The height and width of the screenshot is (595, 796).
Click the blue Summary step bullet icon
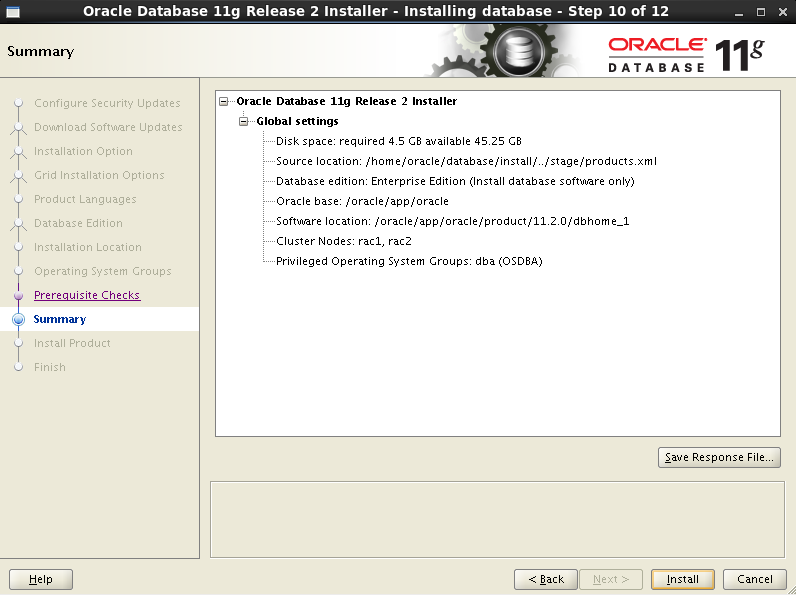(x=19, y=319)
